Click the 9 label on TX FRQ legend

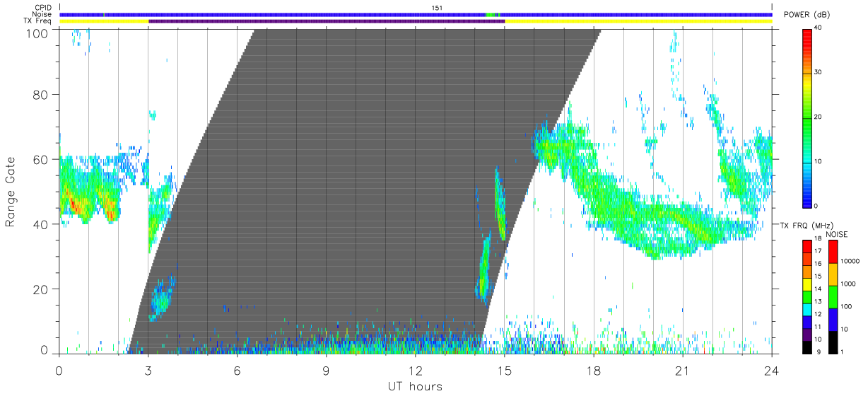coord(818,351)
